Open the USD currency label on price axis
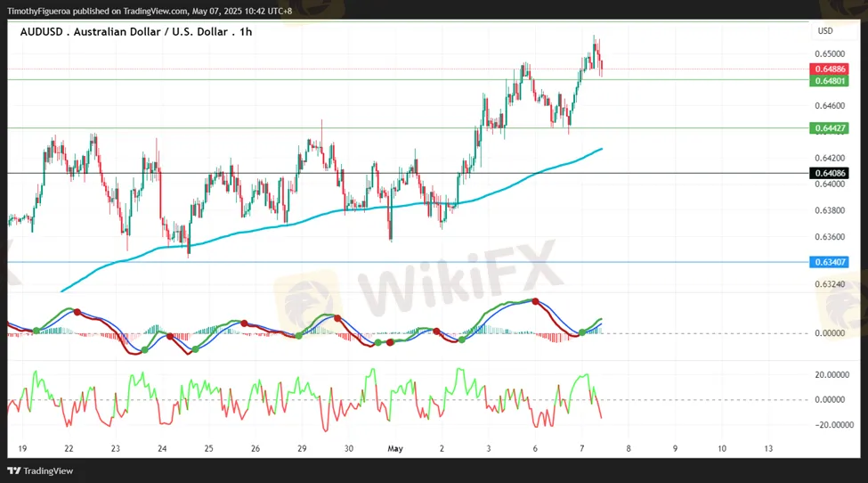The image size is (868, 483). tap(825, 31)
